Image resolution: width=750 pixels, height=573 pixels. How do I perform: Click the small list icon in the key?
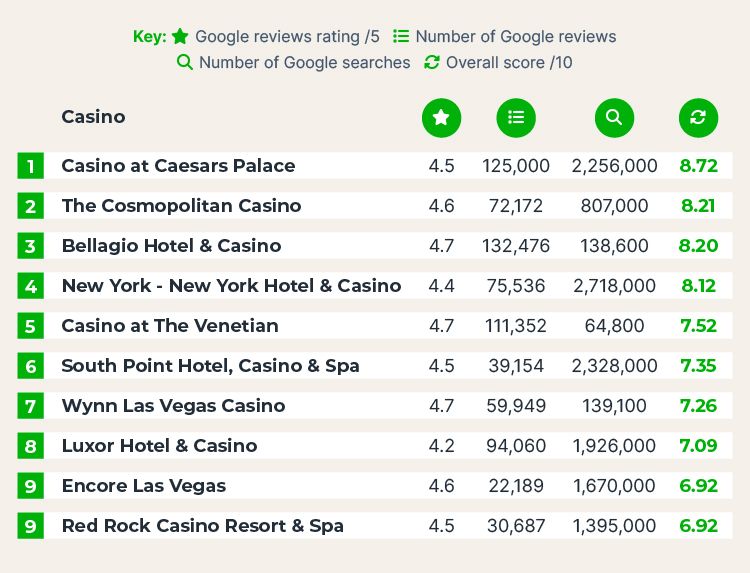[x=401, y=36]
